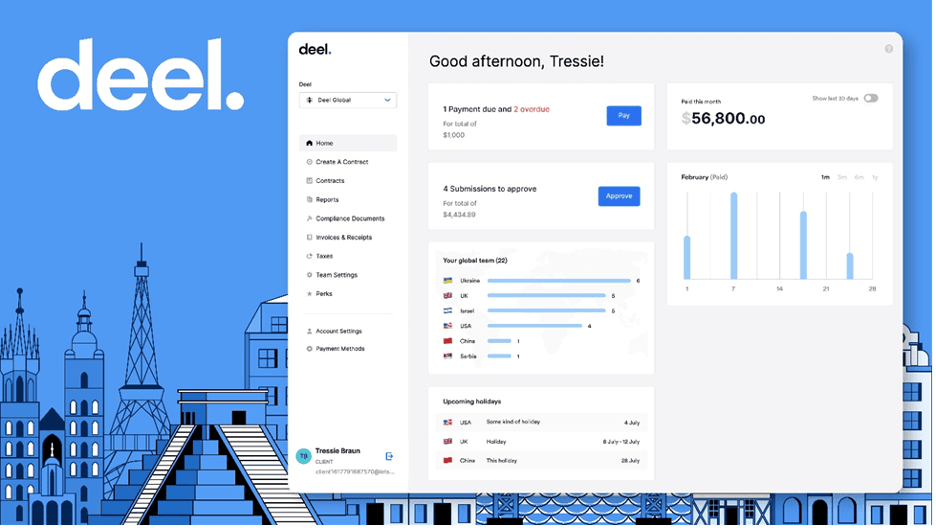Click the 2 overdue link text
The image size is (936, 528).
click(531, 109)
